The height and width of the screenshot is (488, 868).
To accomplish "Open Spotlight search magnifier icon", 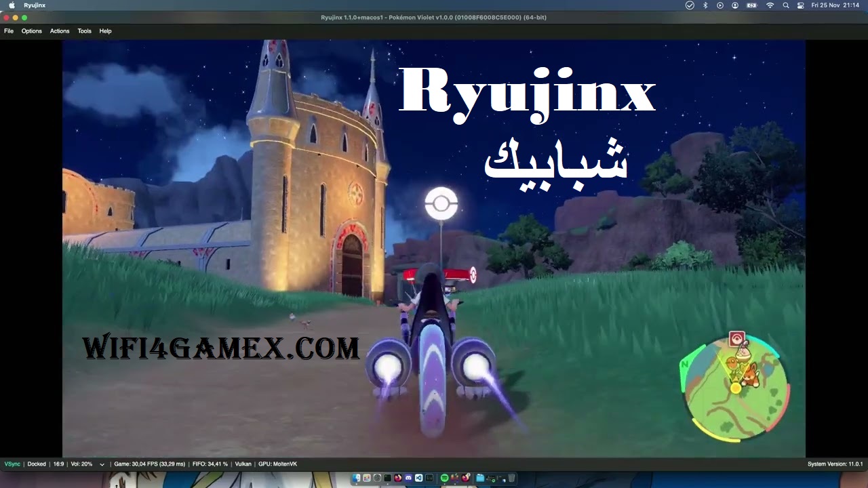I will pyautogui.click(x=786, y=5).
